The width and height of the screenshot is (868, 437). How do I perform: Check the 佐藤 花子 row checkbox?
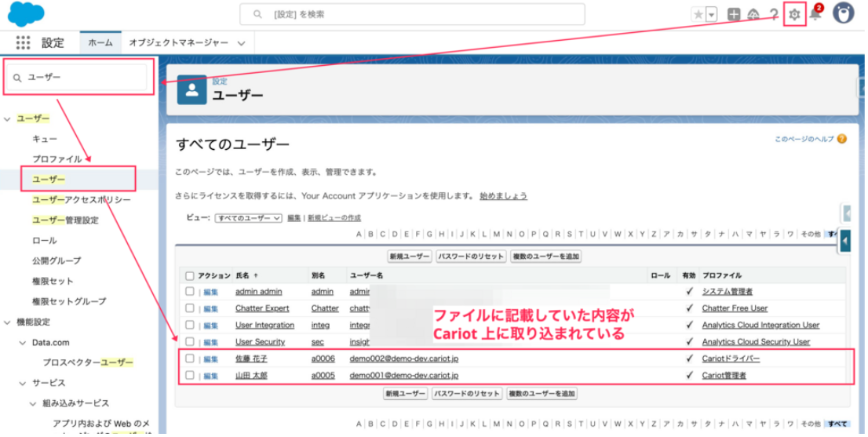(190, 358)
